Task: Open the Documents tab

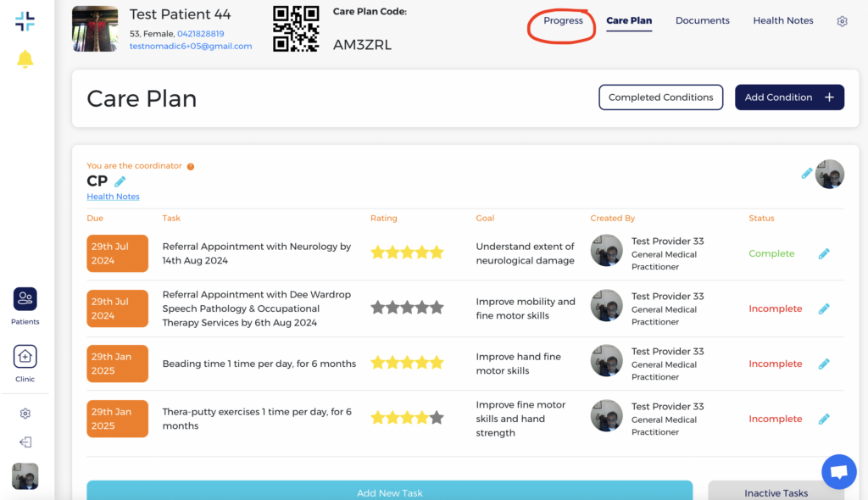Action: tap(702, 21)
